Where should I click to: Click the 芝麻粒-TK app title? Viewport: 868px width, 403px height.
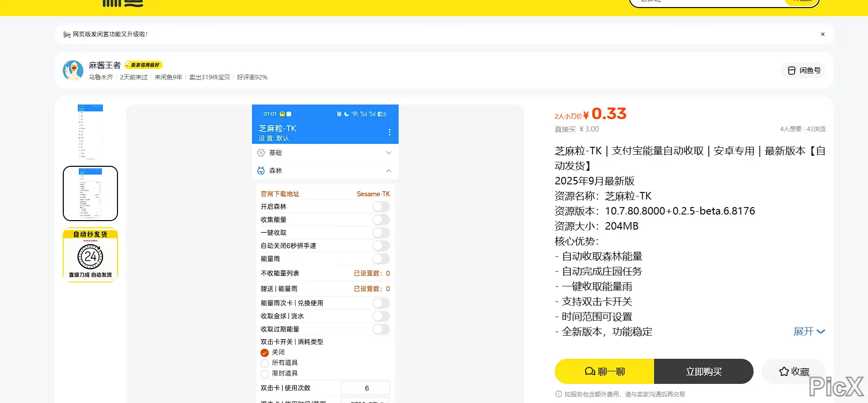tap(277, 129)
